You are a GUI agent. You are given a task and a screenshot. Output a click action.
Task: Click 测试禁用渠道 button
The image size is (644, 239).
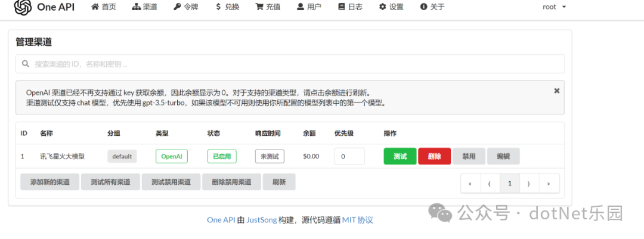171,182
